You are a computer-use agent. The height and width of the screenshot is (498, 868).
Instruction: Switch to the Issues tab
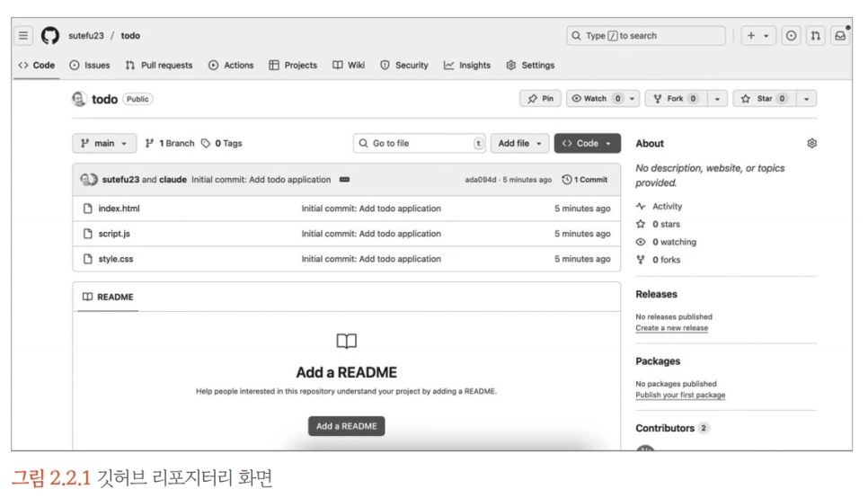[90, 66]
